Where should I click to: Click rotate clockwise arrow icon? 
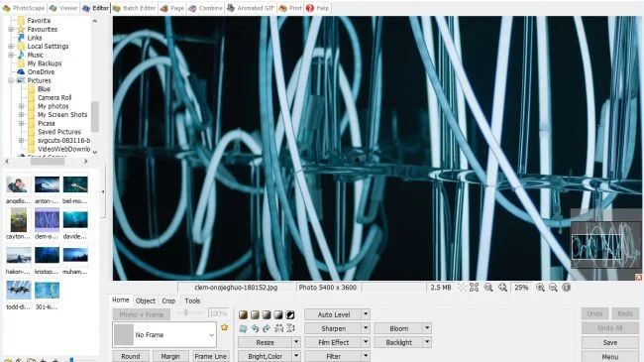267,328
